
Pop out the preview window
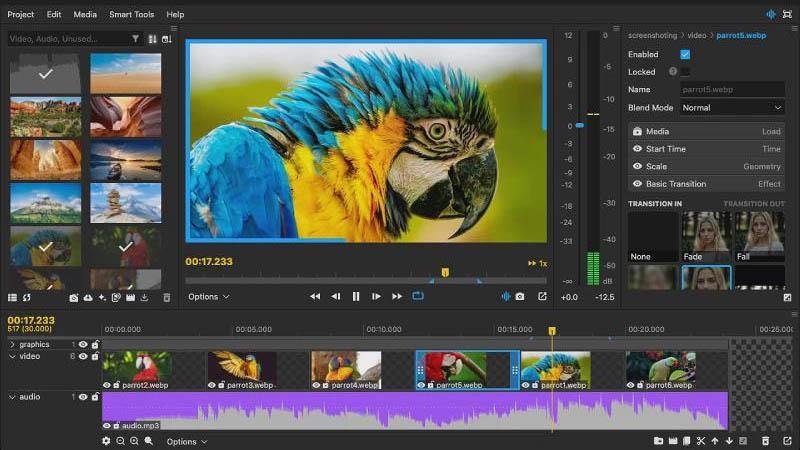point(542,296)
